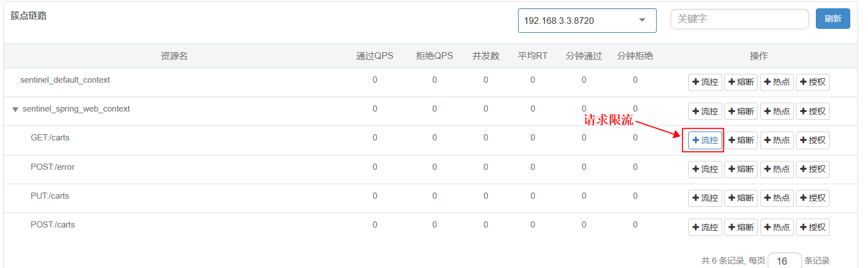The width and height of the screenshot is (868, 268).
Task: Click 授权 for sentinel_default_context
Action: pos(813,83)
